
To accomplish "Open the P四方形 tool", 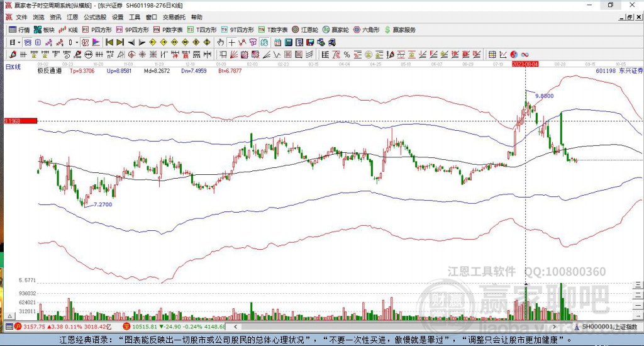I will [x=97, y=30].
